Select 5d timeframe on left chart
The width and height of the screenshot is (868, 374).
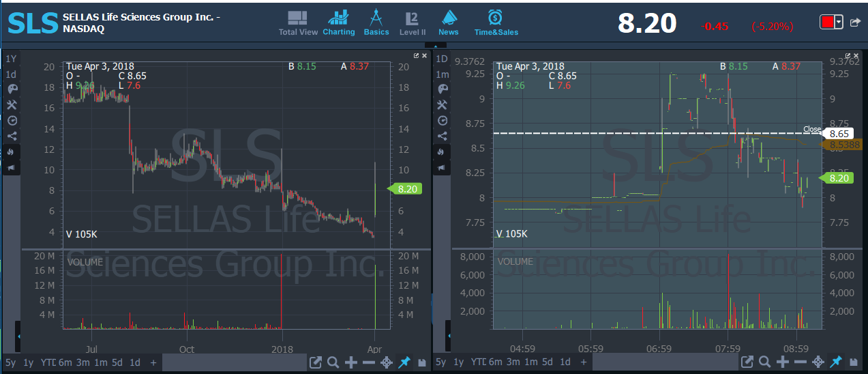117,362
